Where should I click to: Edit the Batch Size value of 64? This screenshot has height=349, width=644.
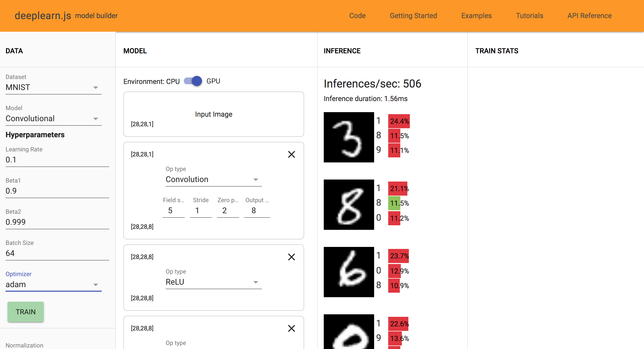(x=57, y=253)
